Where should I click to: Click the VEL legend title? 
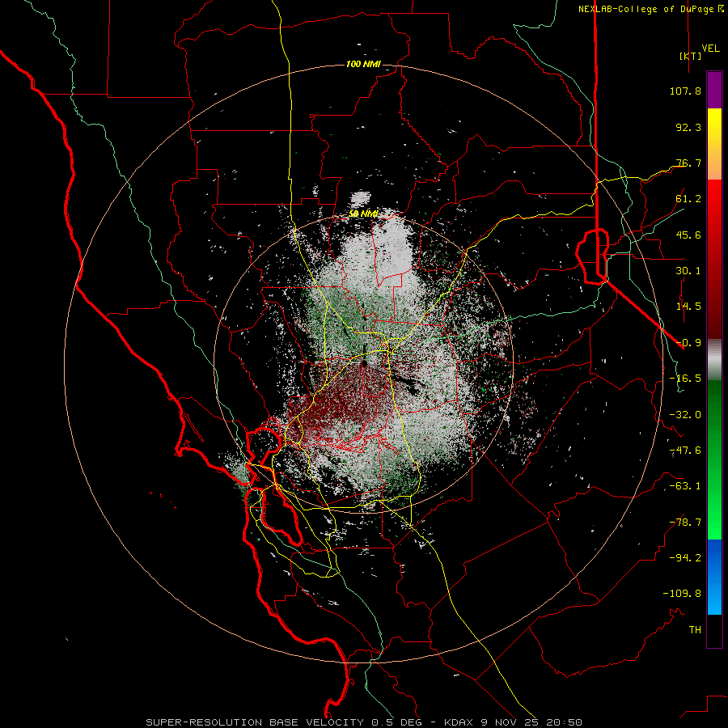pos(710,49)
